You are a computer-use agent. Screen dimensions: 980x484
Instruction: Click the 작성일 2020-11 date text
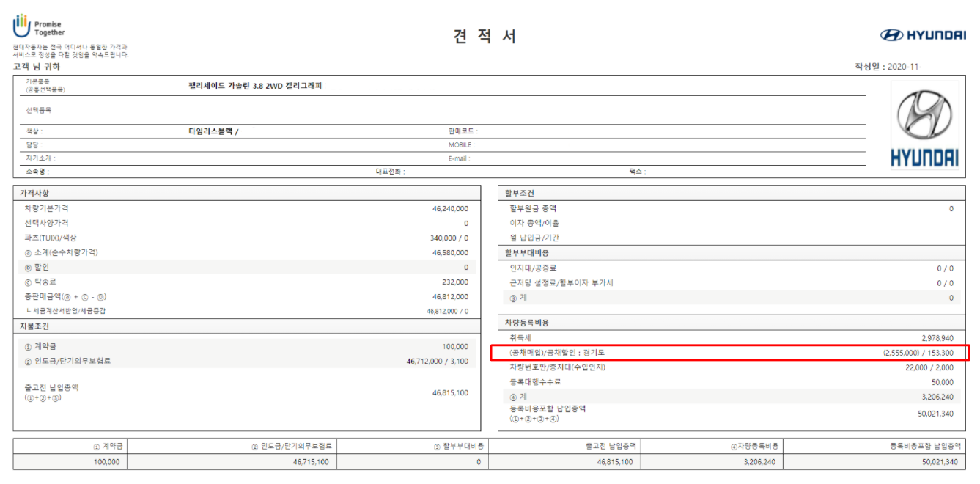coord(888,67)
